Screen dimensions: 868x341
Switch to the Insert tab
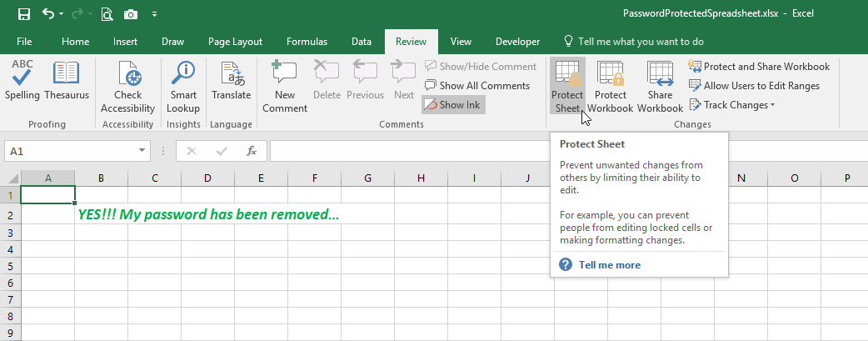[125, 42]
